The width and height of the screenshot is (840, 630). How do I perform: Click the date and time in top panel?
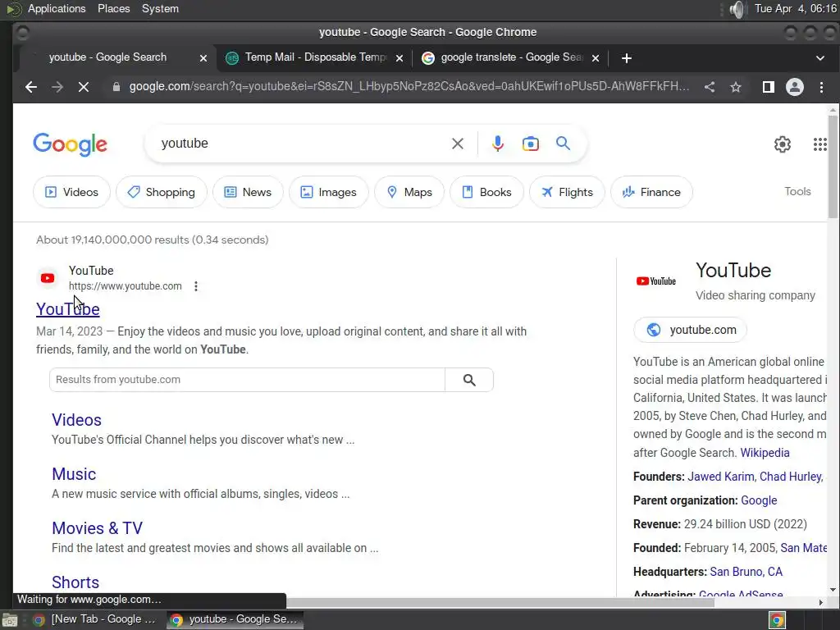(x=795, y=8)
